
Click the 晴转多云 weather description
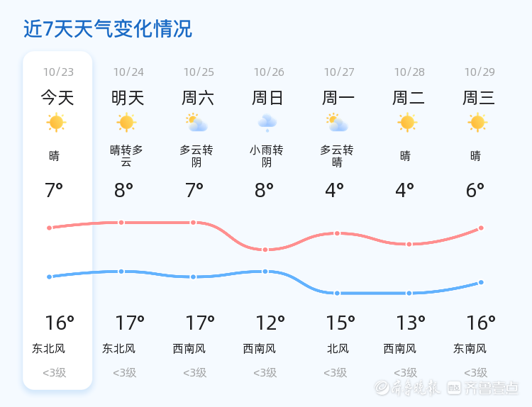[x=126, y=156]
